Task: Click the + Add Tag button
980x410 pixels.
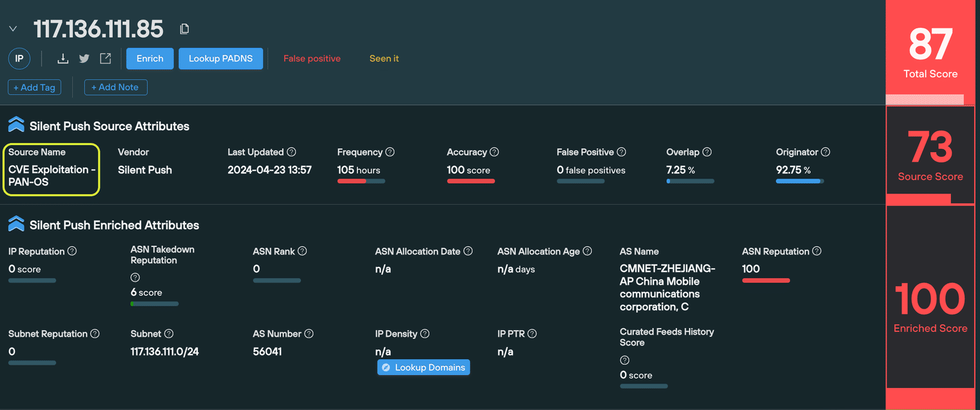Action: pos(35,87)
